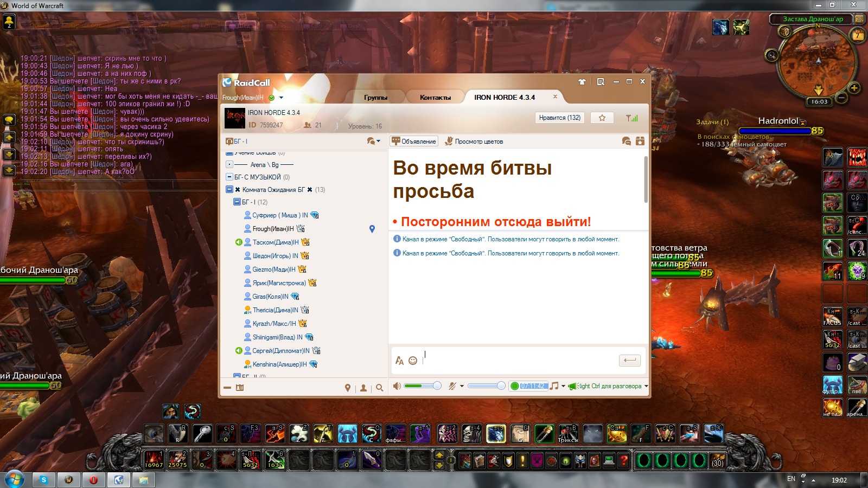Select user Таском(Дима)IH
Image resolution: width=868 pixels, height=488 pixels.
[276, 242]
